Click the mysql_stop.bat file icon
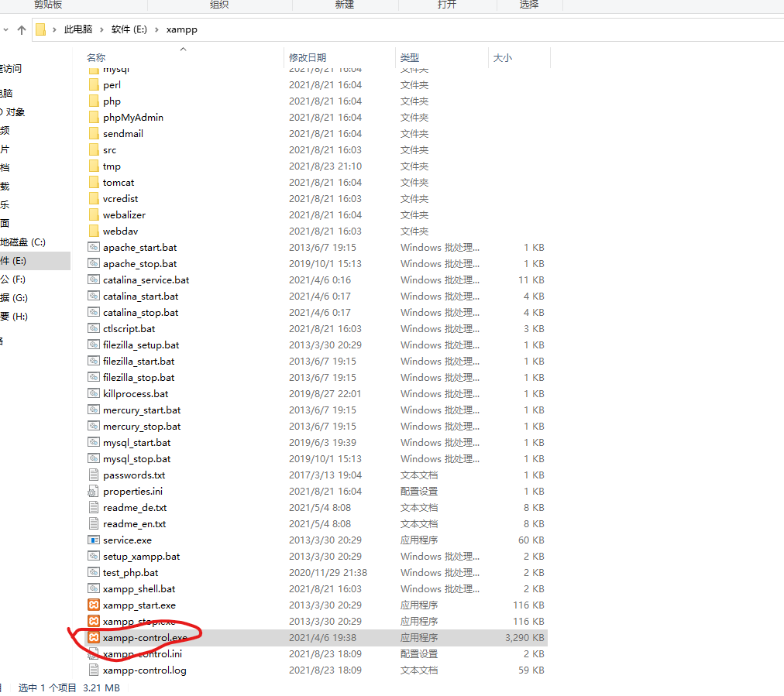 click(94, 458)
